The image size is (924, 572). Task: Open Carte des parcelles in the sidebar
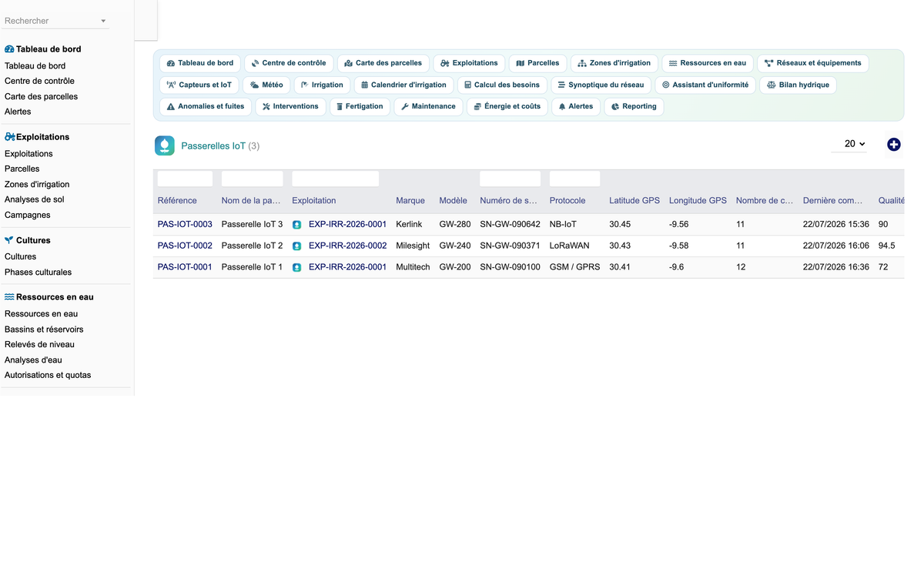pos(41,96)
